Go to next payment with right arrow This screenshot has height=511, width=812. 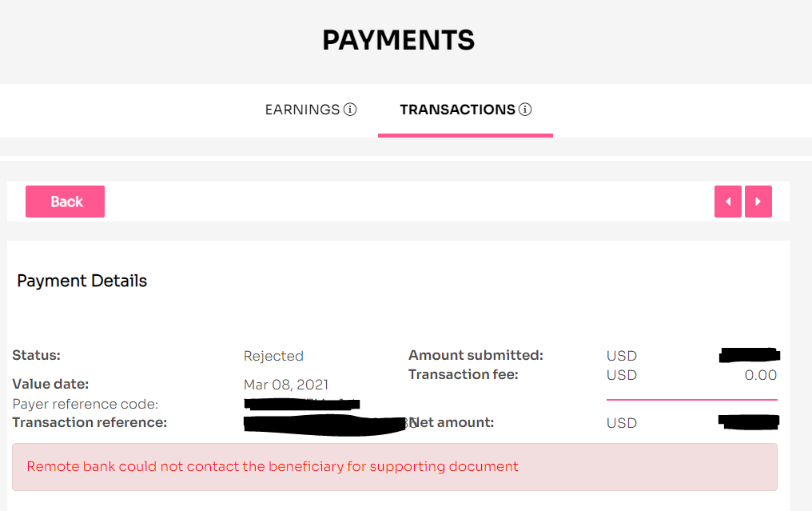tap(758, 202)
